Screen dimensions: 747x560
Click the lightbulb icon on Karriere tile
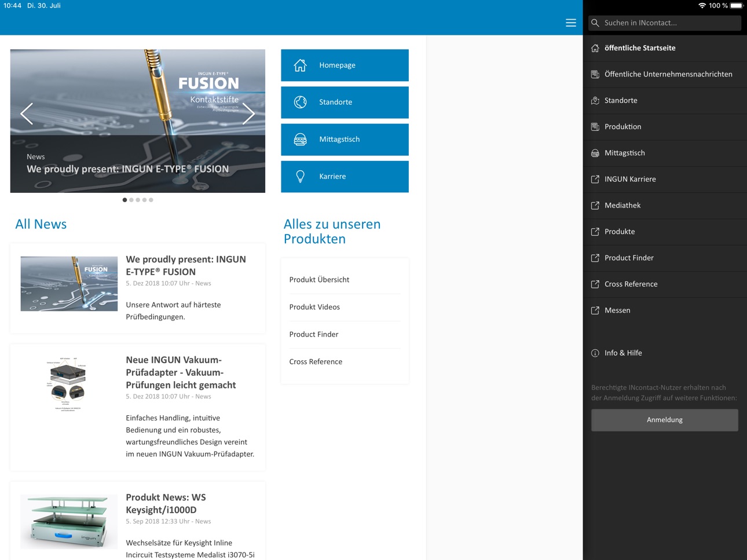[x=300, y=177]
